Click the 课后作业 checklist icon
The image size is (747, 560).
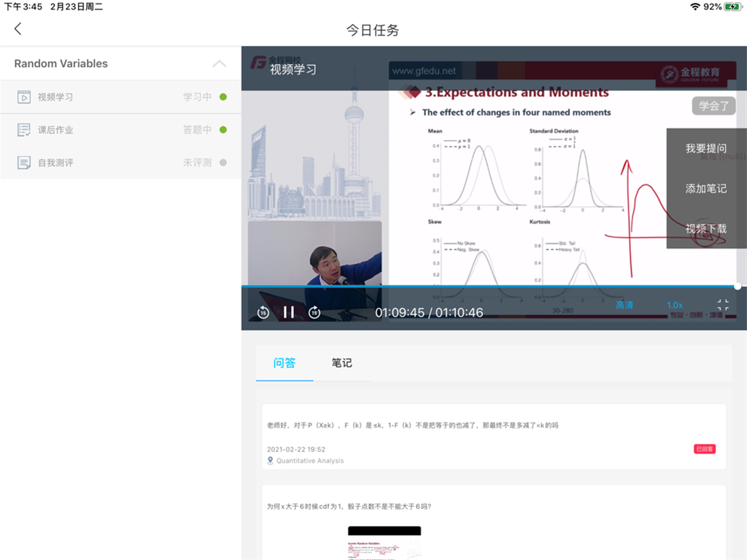(24, 130)
